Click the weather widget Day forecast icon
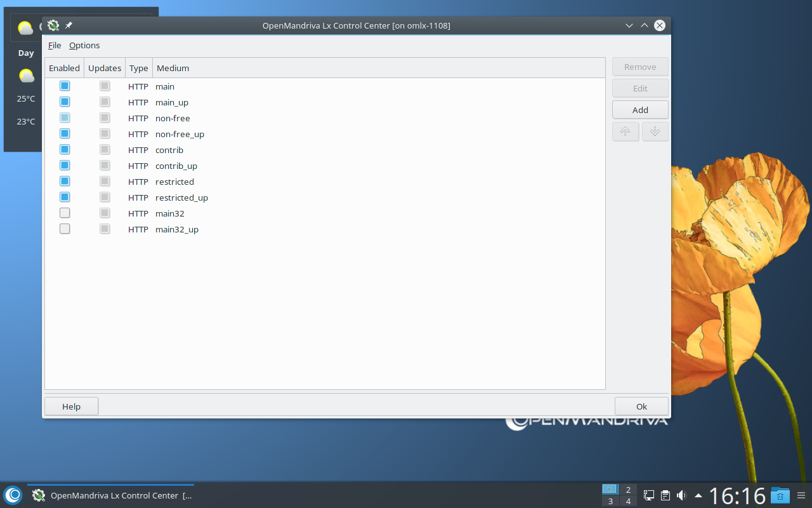The height and width of the screenshot is (508, 812). click(x=26, y=76)
